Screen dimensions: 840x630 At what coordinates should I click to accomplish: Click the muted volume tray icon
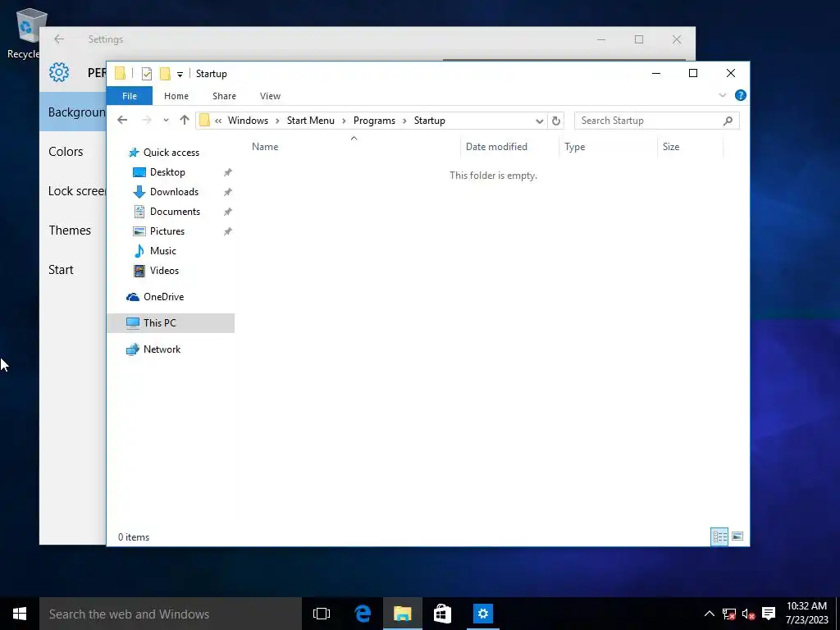pos(748,614)
